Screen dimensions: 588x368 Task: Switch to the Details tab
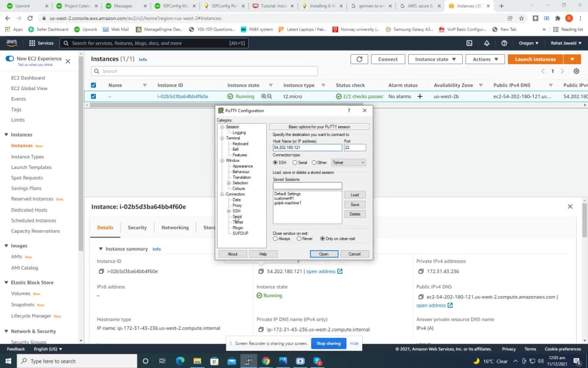pos(105,227)
